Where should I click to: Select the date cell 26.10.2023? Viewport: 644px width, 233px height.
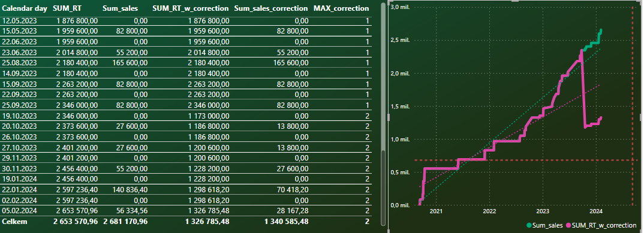20,137
